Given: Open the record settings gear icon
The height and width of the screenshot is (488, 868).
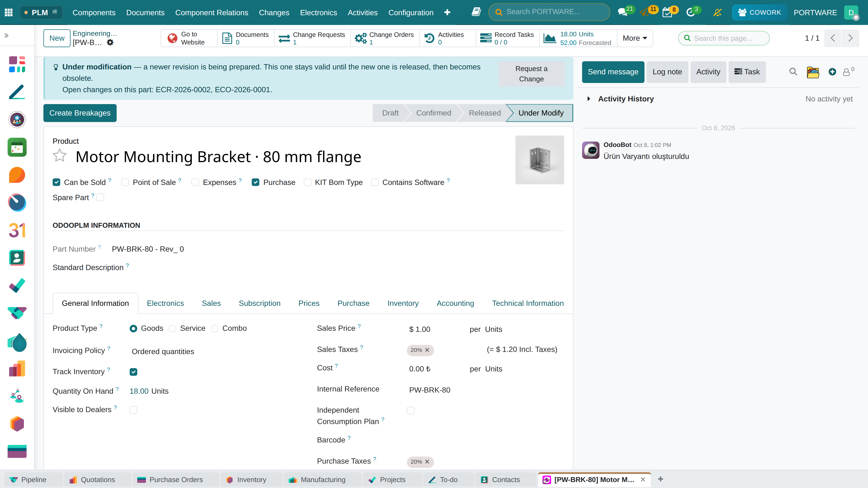Looking at the screenshot, I should click(x=110, y=43).
